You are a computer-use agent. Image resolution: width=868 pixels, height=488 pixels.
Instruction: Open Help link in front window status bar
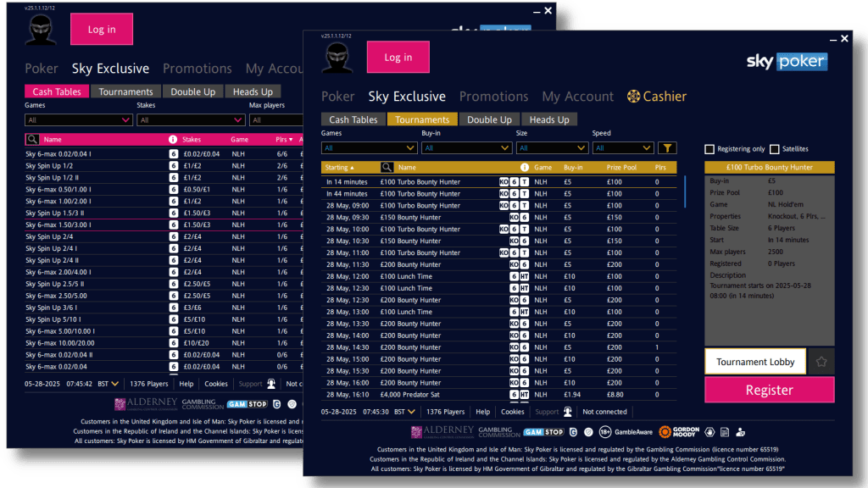(482, 412)
